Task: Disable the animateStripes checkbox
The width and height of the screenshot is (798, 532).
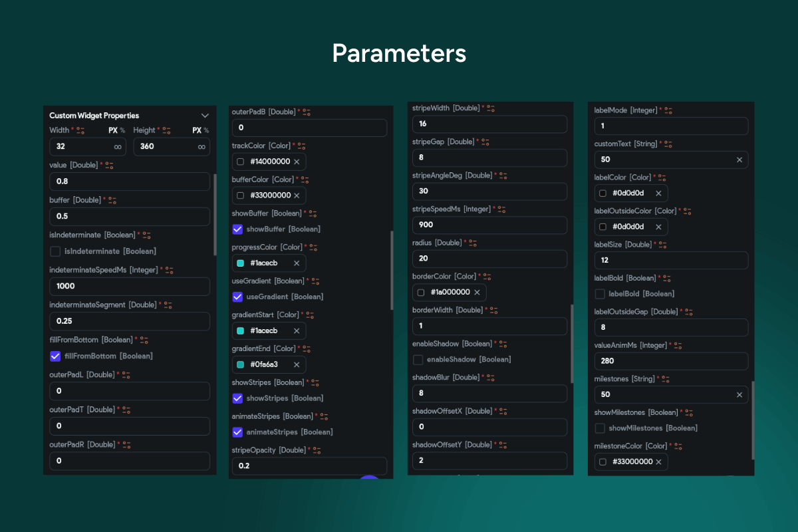Action: pos(237,432)
